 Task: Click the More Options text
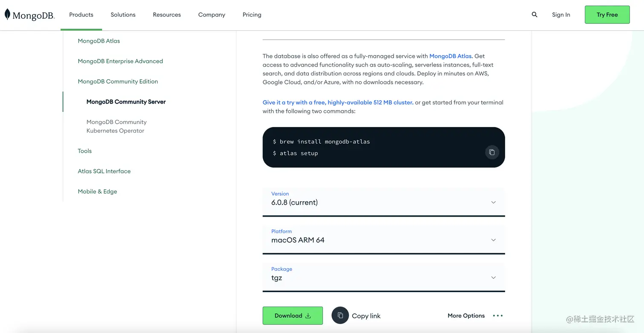(x=466, y=316)
